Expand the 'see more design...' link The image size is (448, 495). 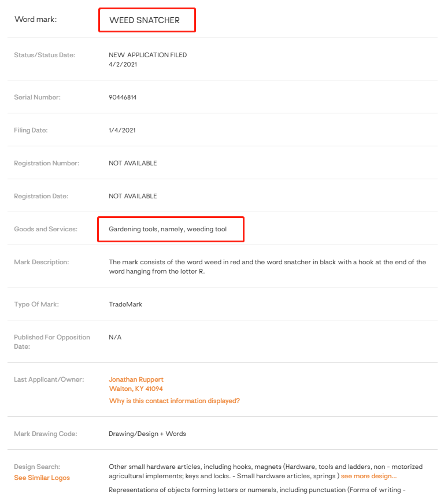pyautogui.click(x=368, y=476)
